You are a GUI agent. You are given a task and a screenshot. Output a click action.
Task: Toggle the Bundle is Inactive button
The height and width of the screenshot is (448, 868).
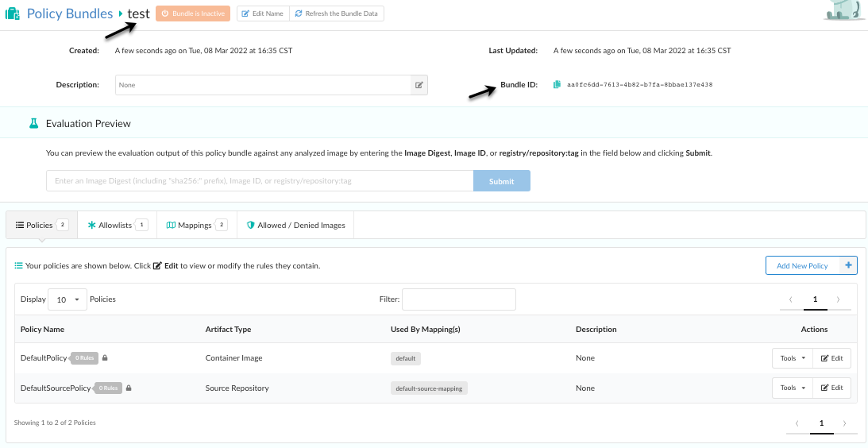[193, 14]
